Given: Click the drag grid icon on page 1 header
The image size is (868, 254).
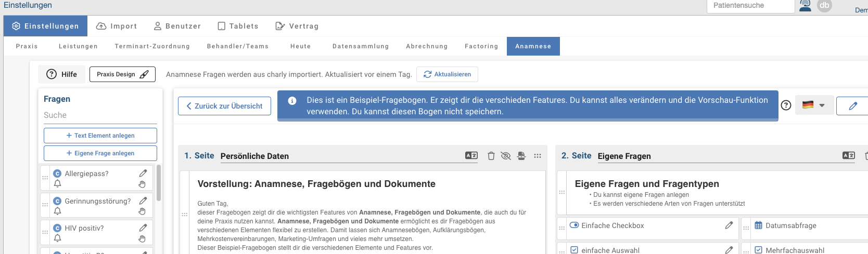Looking at the screenshot, I should pos(538,156).
